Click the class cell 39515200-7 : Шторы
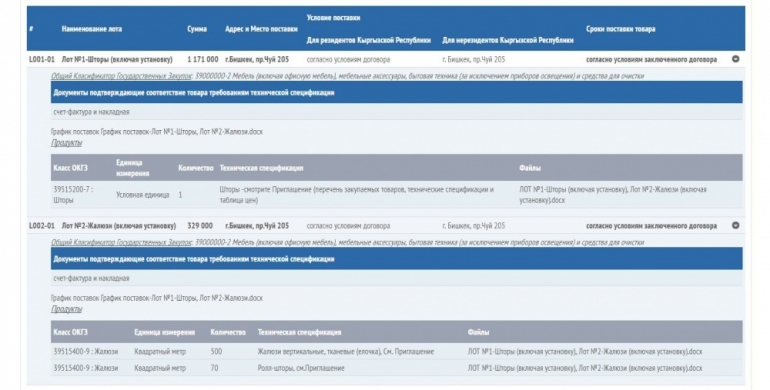The width and height of the screenshot is (770, 390). point(73,195)
